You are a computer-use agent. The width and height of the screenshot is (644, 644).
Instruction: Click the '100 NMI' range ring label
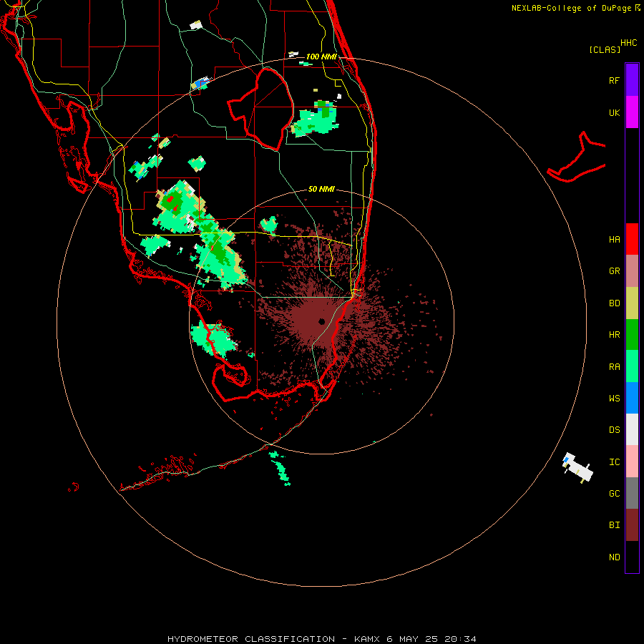(x=321, y=57)
